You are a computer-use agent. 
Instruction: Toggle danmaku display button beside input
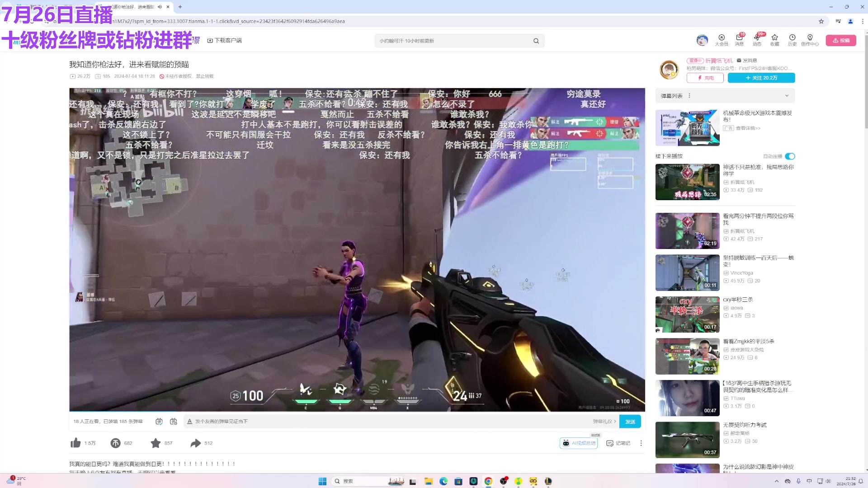coord(159,422)
